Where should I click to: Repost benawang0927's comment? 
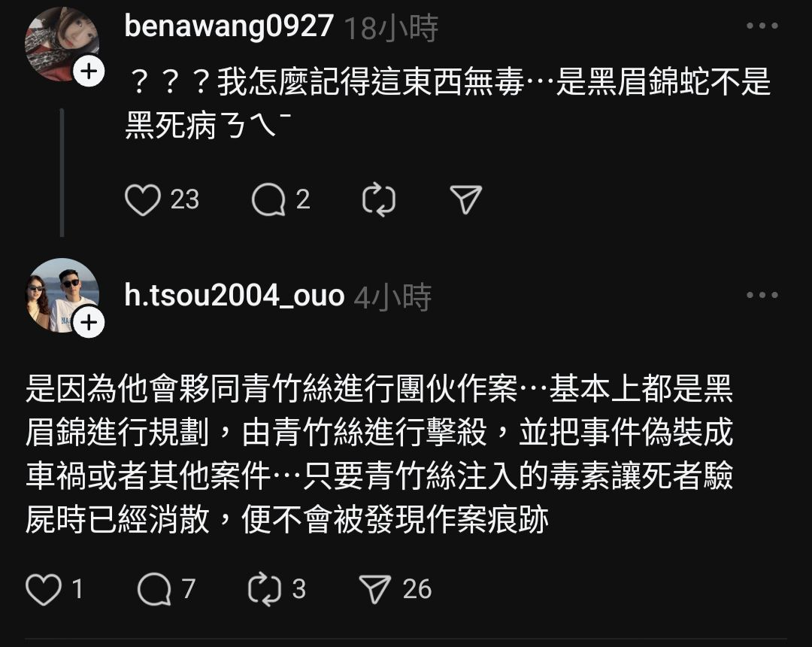click(378, 200)
